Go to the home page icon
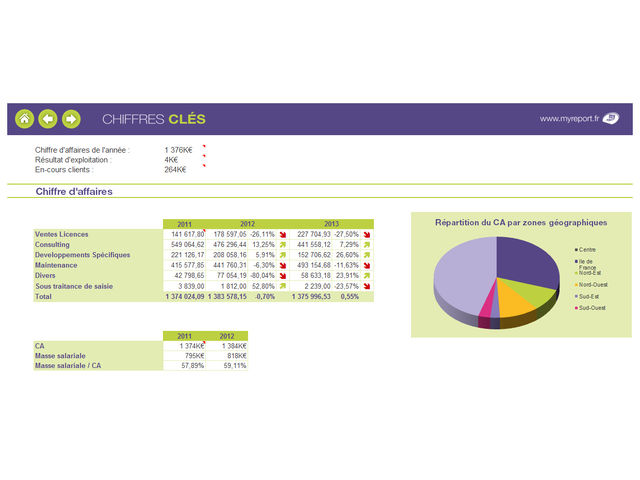Viewport: 640px width, 480px height. point(24,119)
